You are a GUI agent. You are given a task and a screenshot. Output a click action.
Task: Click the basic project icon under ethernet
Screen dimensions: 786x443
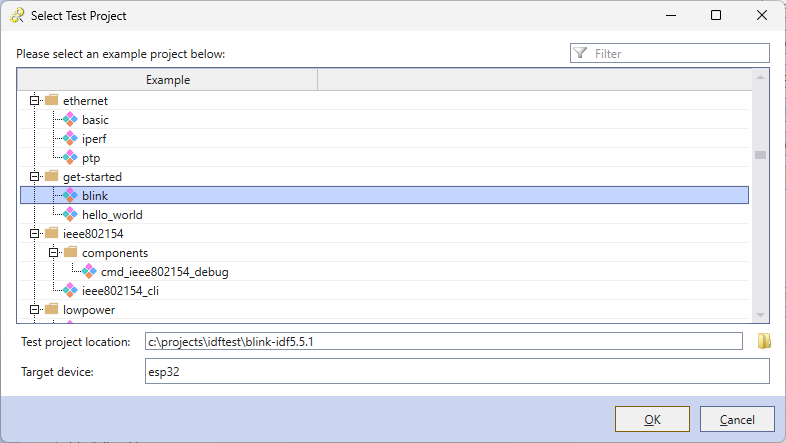click(x=70, y=120)
